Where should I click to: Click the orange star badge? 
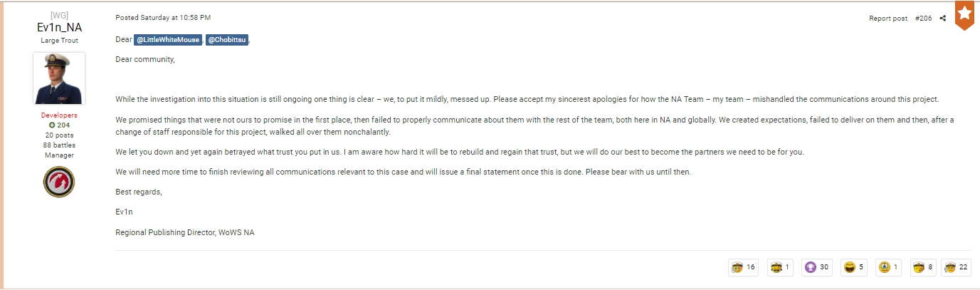[x=964, y=15]
